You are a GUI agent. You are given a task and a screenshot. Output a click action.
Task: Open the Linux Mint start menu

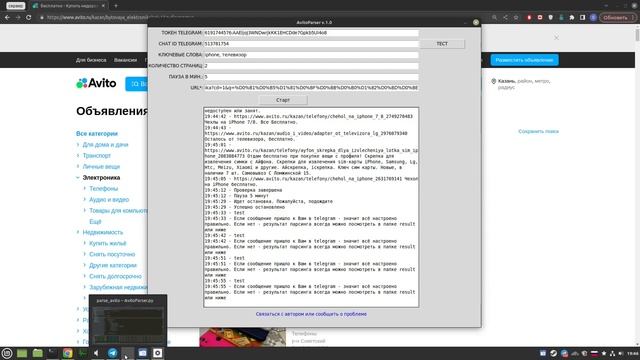[7, 353]
